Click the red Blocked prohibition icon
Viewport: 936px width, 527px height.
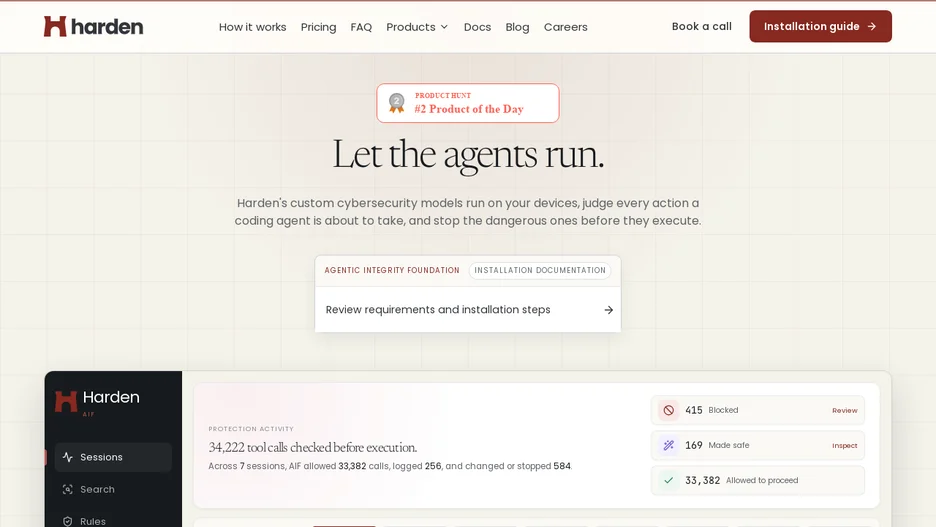tap(669, 410)
